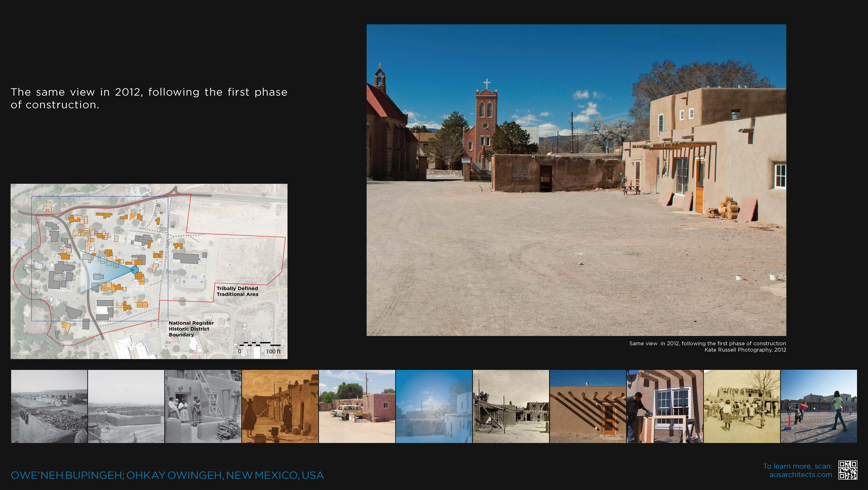Click National Register Historic District Boundary label

click(191, 329)
